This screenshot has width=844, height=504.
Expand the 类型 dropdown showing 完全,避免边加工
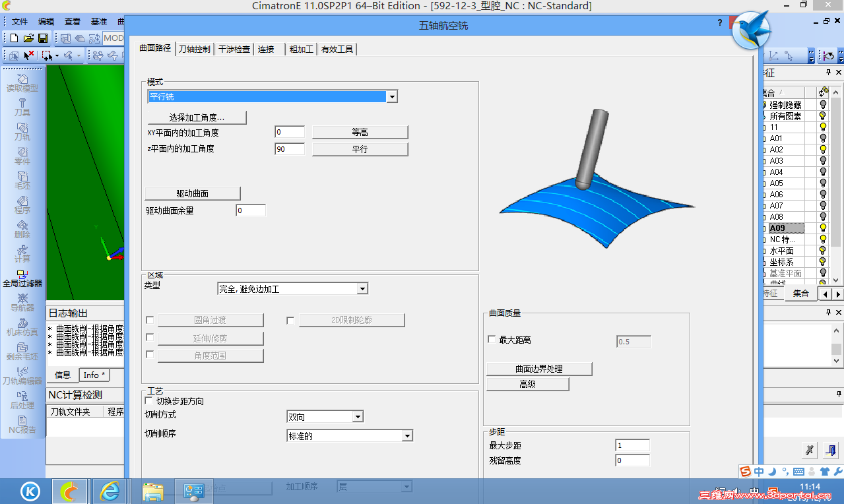tap(362, 288)
